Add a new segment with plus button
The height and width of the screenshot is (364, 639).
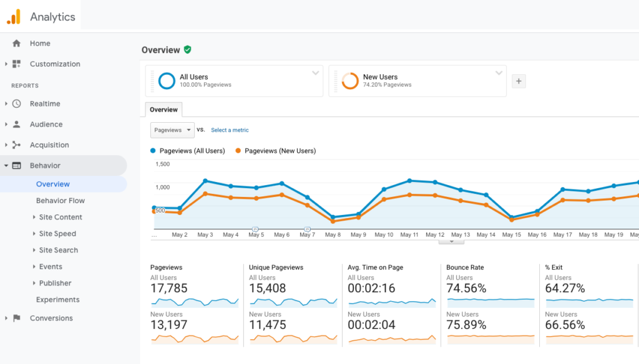coord(518,81)
